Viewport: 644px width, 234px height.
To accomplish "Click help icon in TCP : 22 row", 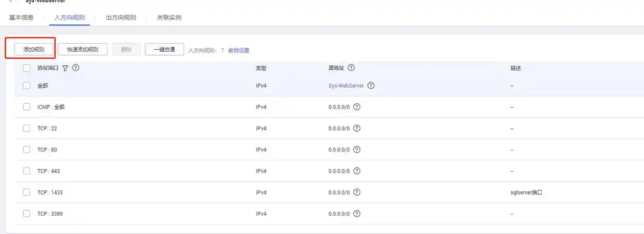I will (357, 128).
